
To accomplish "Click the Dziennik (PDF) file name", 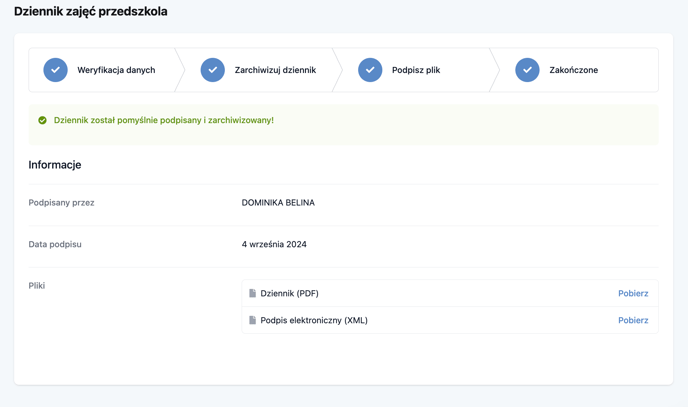I will pos(290,293).
